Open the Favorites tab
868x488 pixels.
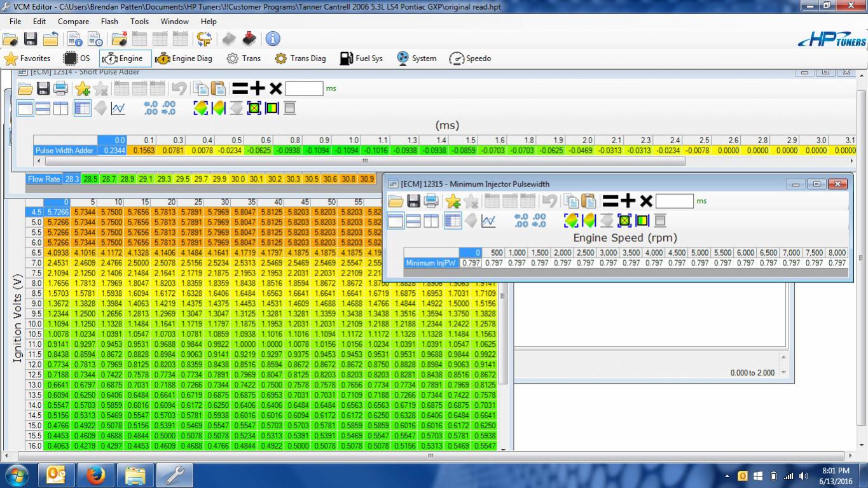27,59
